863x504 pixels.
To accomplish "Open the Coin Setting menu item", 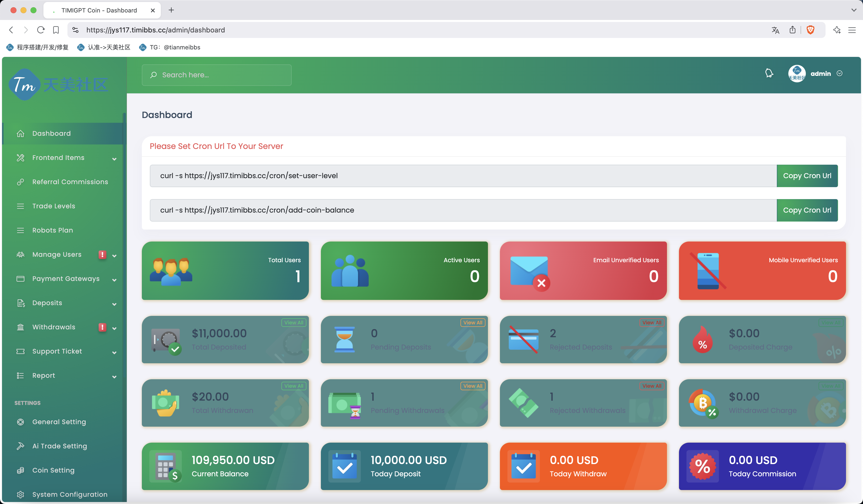I will 63,471.
